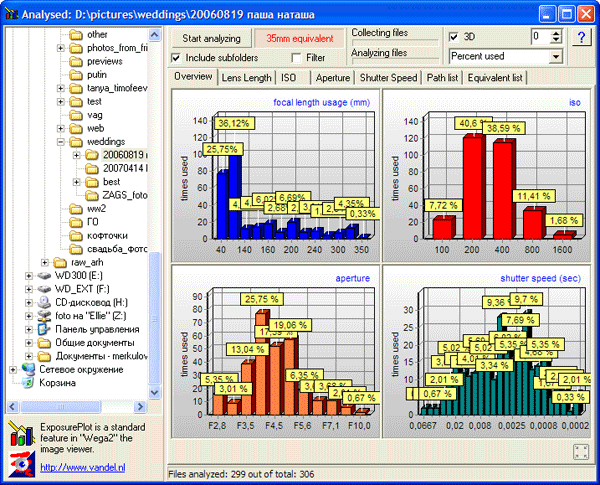Click the 35mm equivalent button

tap(300, 38)
